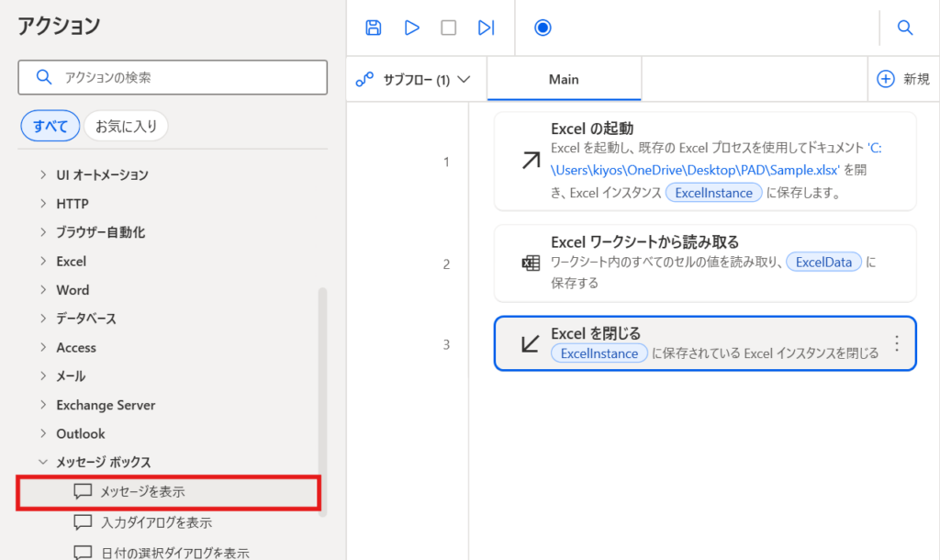Expand the Word action group
940x560 pixels.
coord(42,289)
